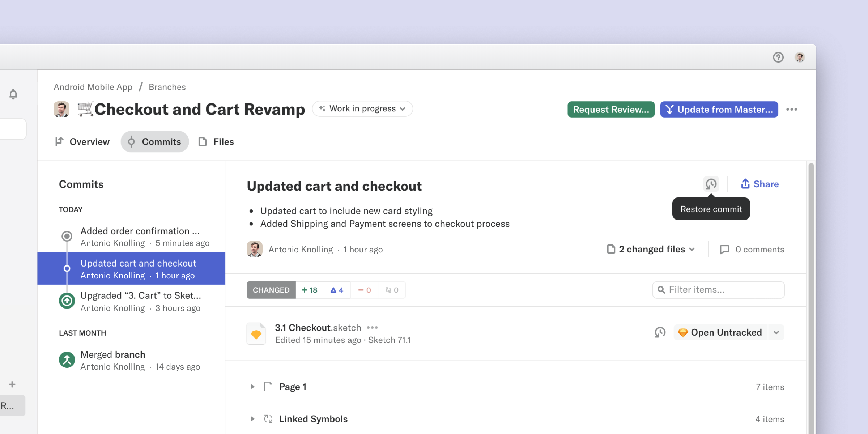Image resolution: width=868 pixels, height=434 pixels.
Task: Click the truncated R... sidebar item
Action: coord(12,405)
